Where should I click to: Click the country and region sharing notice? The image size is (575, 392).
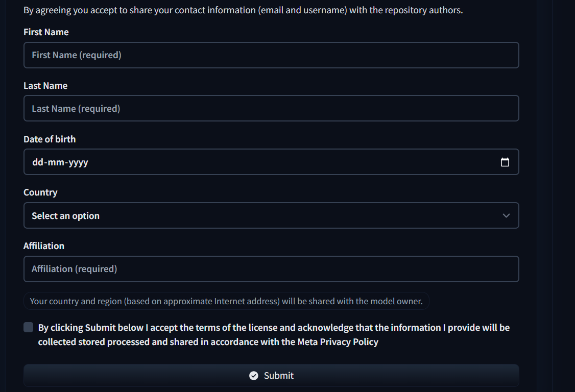(226, 301)
